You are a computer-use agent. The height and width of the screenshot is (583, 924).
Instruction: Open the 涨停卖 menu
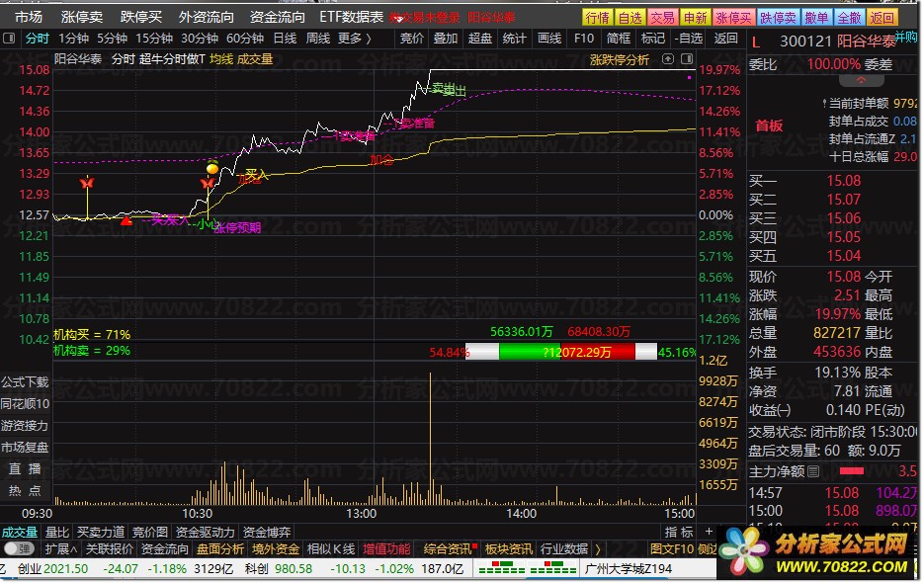[x=82, y=18]
